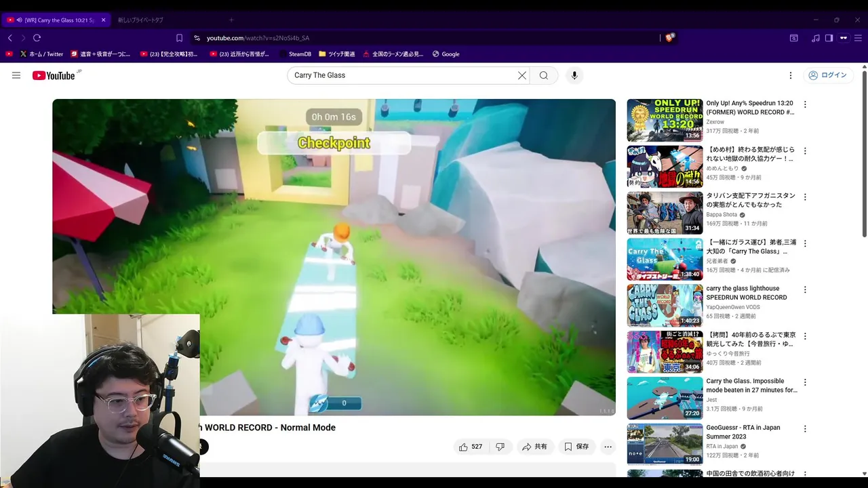Screen dimensions: 868x488
Task: Like the video with the thumbs-up icon
Action: 471,447
